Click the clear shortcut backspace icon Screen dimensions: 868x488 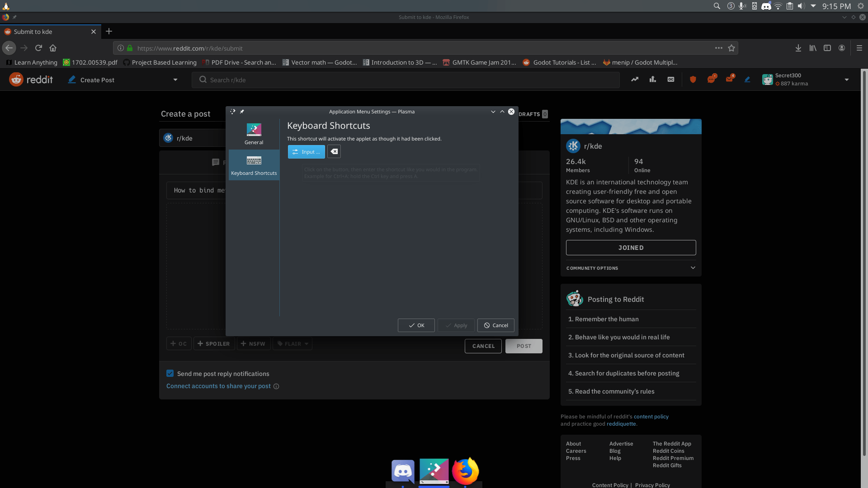click(x=334, y=152)
